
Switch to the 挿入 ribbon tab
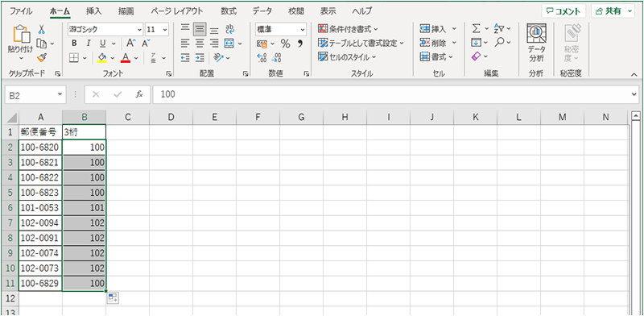click(94, 11)
